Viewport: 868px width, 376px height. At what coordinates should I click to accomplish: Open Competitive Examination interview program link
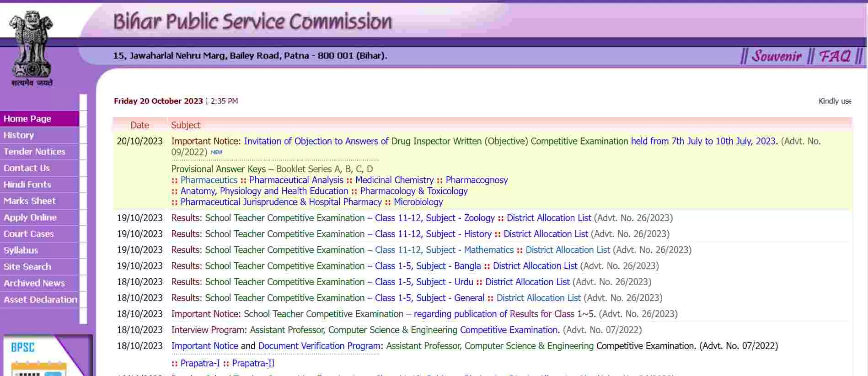point(509,330)
